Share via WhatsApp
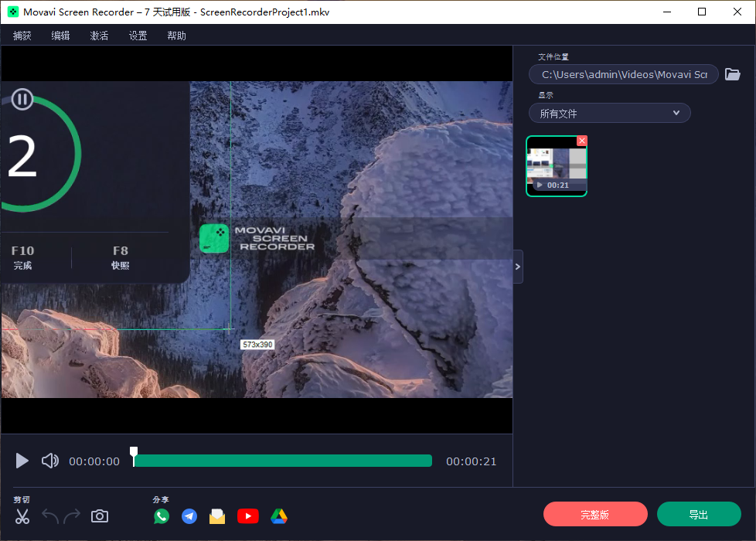756x541 pixels. pyautogui.click(x=162, y=516)
